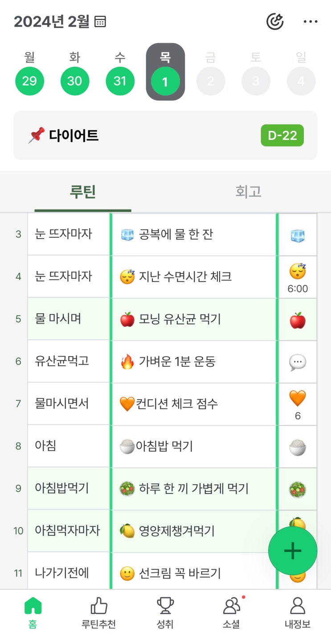Go to the 홈 home tab

click(x=33, y=613)
